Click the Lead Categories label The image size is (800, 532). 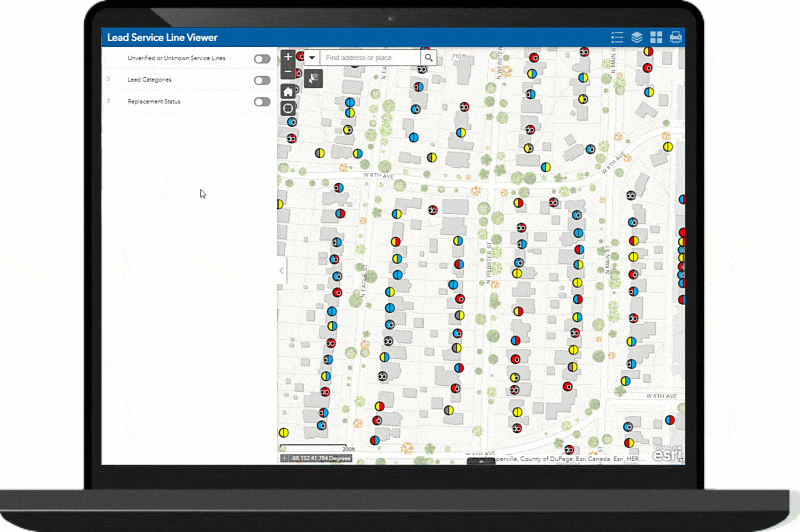[x=149, y=80]
